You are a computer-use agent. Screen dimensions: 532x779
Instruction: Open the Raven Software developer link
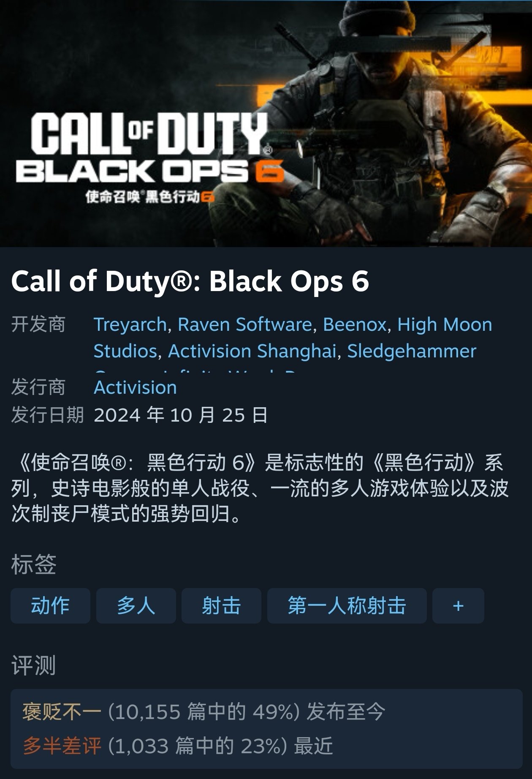[245, 324]
